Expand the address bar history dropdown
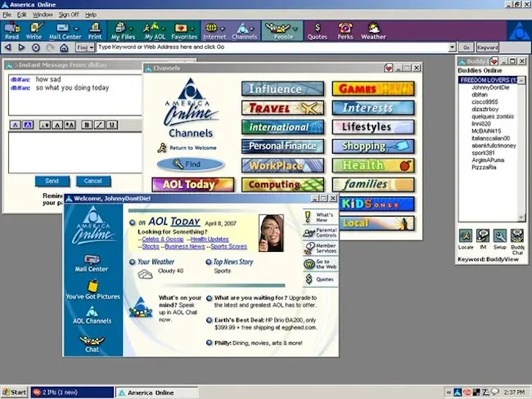This screenshot has width=532, height=399. coord(452,47)
